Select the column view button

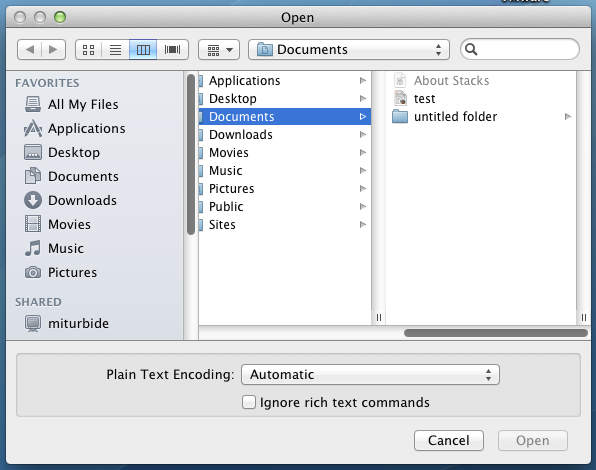[143, 50]
